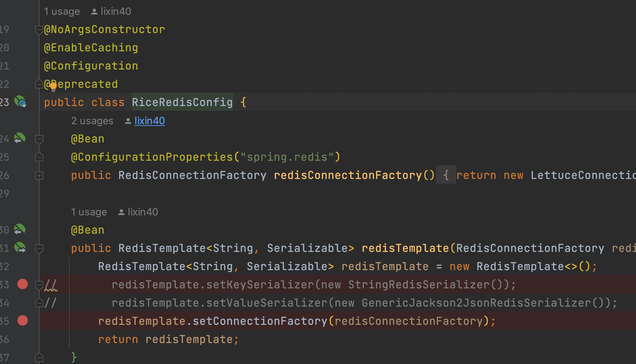Click the '1 usage' hint above redisTemplate bean
The width and height of the screenshot is (636, 364).
pos(89,212)
